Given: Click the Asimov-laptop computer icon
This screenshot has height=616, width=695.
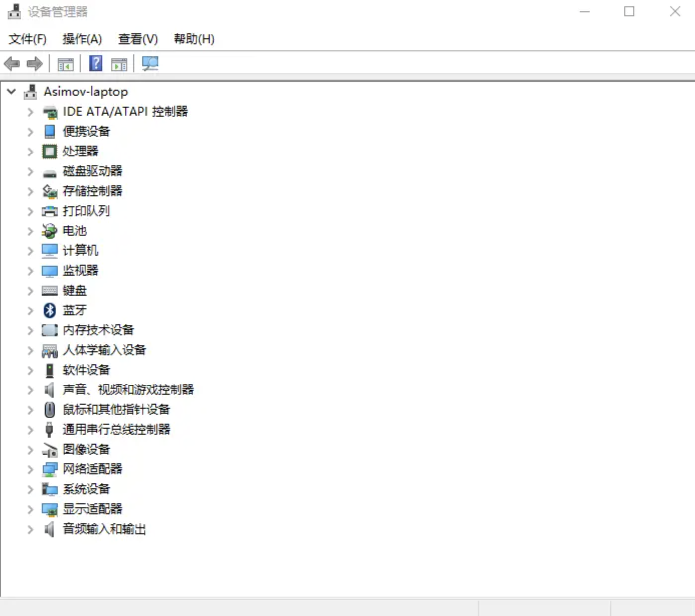Looking at the screenshot, I should click(30, 92).
